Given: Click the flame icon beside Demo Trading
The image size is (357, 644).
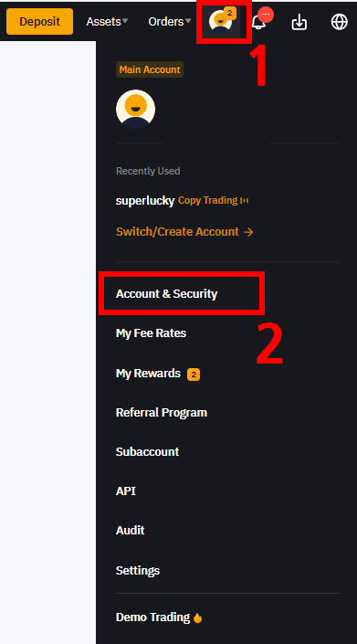Looking at the screenshot, I should click(x=197, y=618).
